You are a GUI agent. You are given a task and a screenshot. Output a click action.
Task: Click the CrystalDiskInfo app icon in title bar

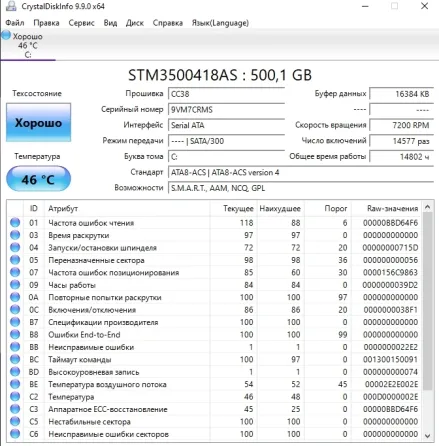11,6
